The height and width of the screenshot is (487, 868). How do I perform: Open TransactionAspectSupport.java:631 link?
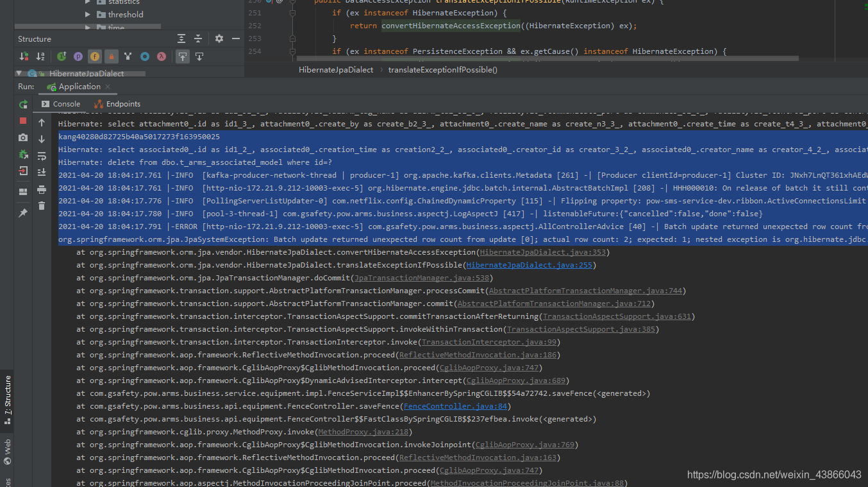[617, 316]
